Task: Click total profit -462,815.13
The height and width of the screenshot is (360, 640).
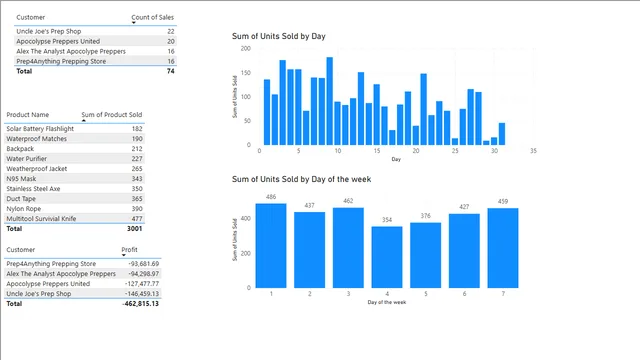Action: (140, 304)
